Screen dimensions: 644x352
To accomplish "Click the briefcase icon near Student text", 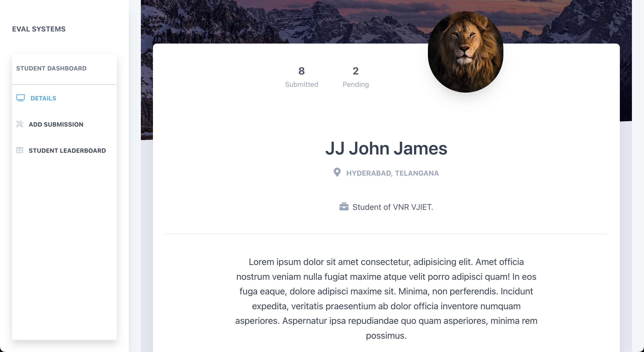I will (x=344, y=207).
